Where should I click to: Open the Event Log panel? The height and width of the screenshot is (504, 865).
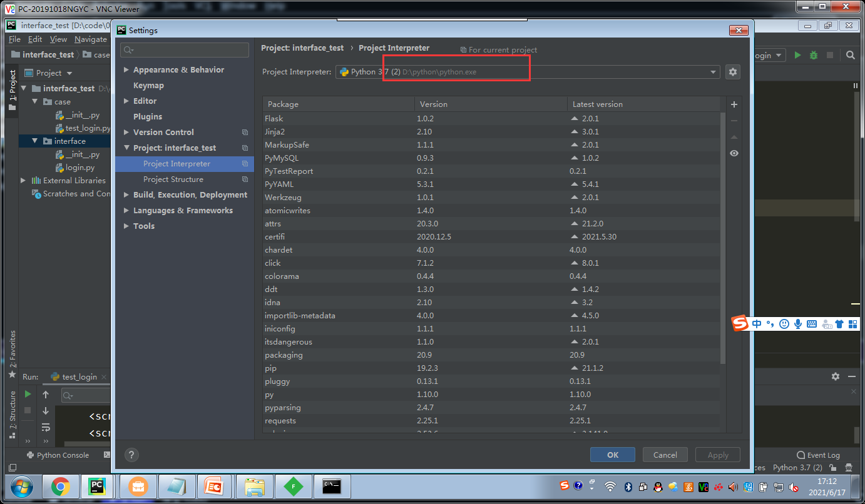pos(819,455)
